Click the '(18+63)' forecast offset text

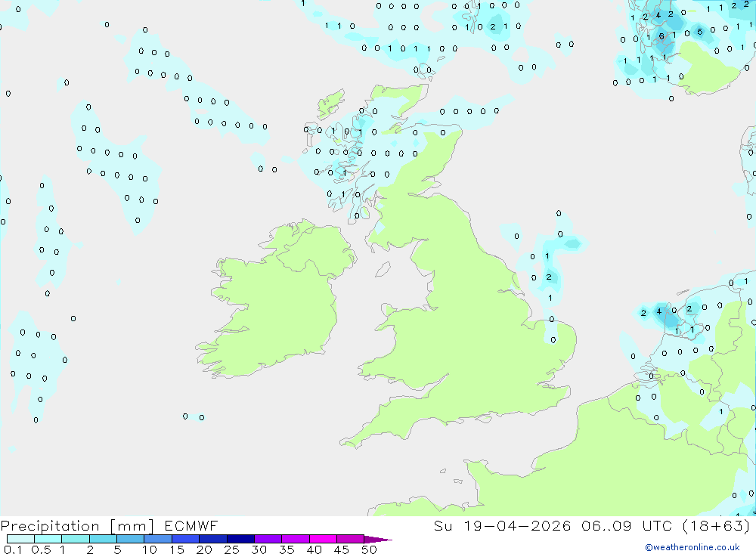tap(716, 525)
